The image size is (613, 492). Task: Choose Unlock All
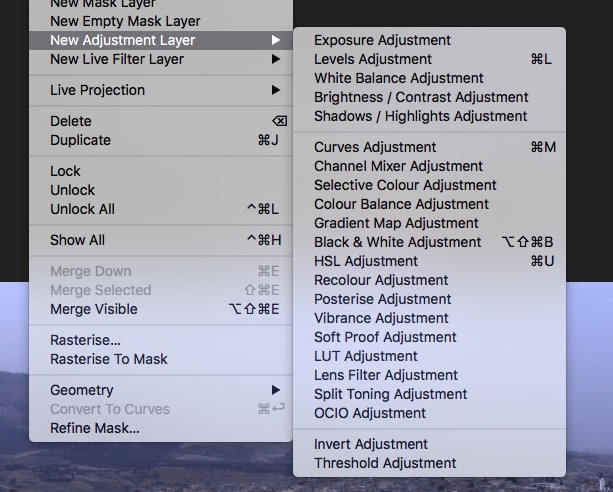(x=161, y=209)
